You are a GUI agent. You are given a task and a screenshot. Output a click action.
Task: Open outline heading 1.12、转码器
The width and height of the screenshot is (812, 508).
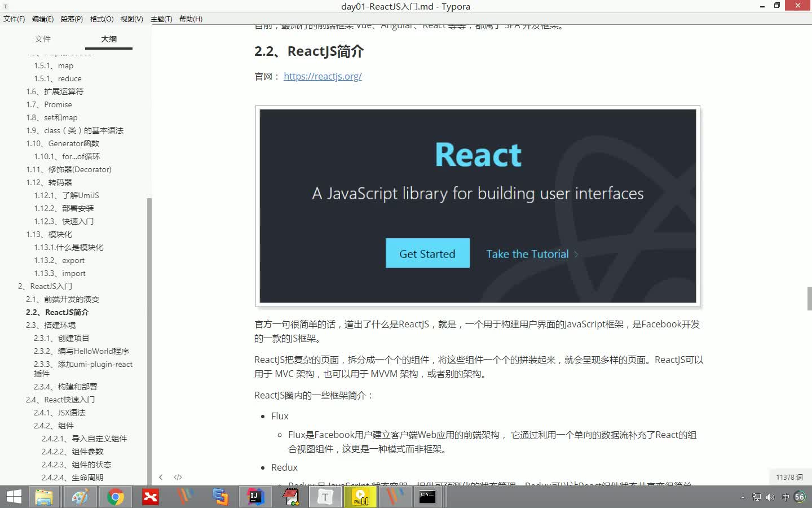pos(49,182)
